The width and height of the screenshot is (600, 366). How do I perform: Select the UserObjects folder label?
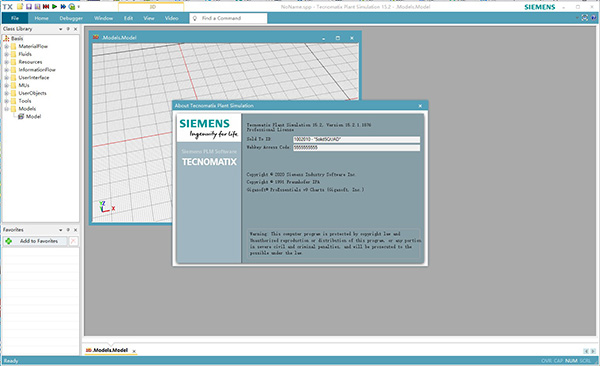(x=32, y=93)
